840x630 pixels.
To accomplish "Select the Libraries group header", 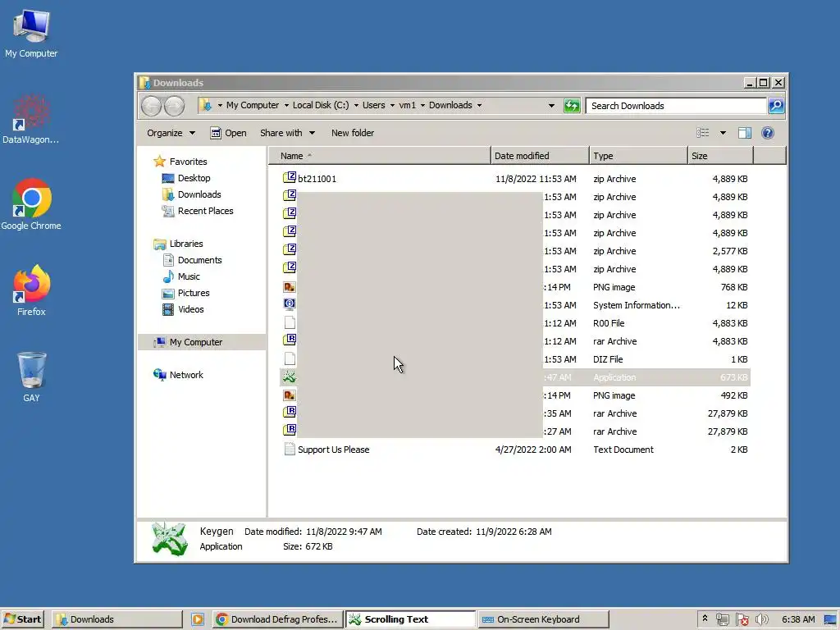I will click(x=178, y=244).
